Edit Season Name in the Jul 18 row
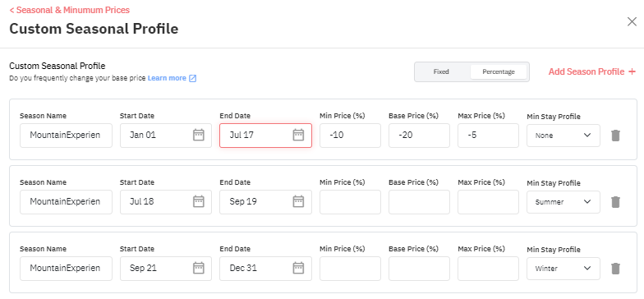This screenshot has height=299, width=644. point(66,202)
